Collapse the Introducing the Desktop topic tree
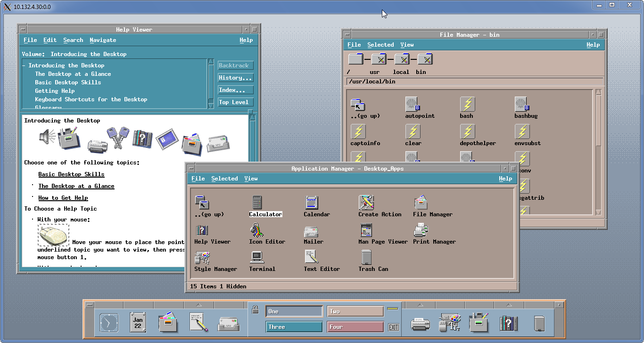This screenshot has width=644, height=343. pos(24,65)
